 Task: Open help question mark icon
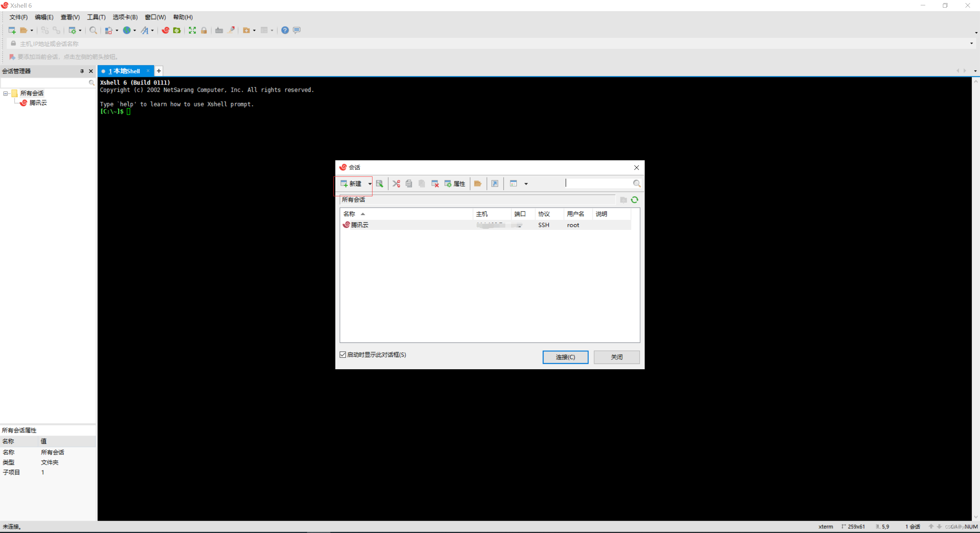coord(285,30)
